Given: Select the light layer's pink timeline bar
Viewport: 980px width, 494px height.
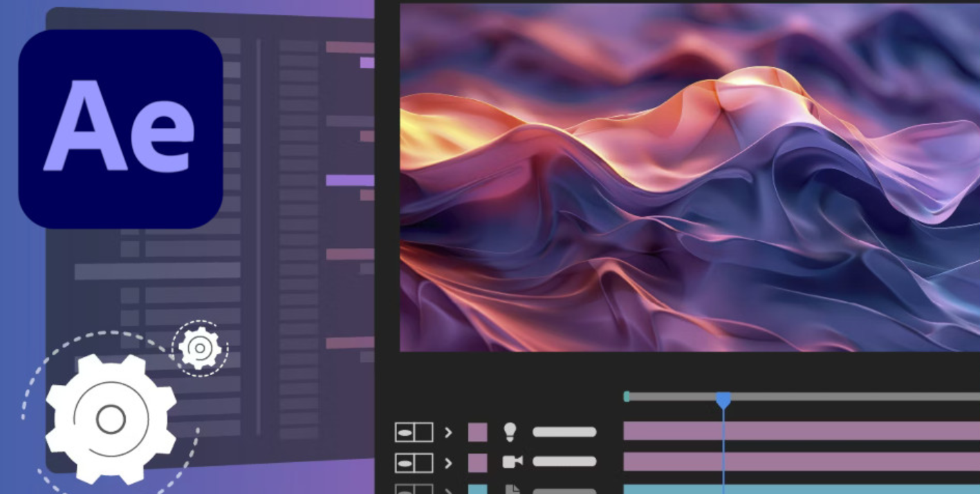Looking at the screenshot, I should 802,431.
